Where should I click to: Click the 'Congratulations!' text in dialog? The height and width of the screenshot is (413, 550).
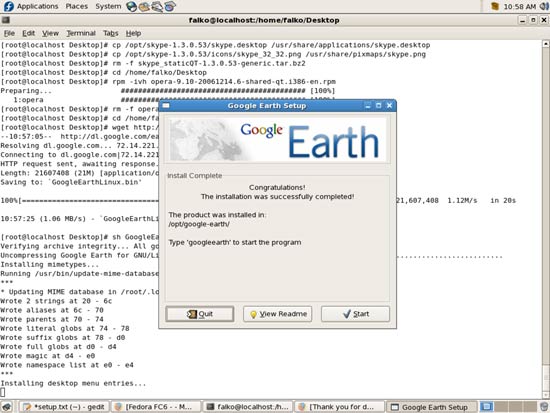pyautogui.click(x=277, y=187)
